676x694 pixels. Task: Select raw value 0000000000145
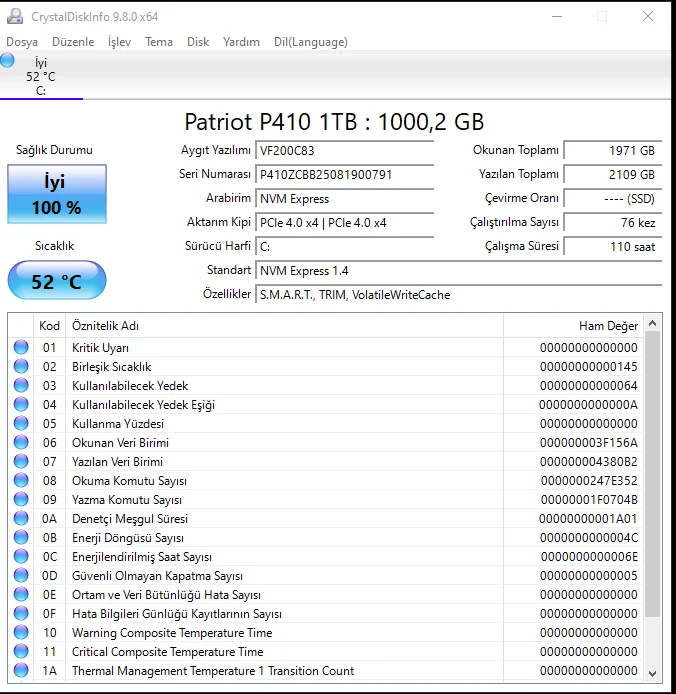588,366
